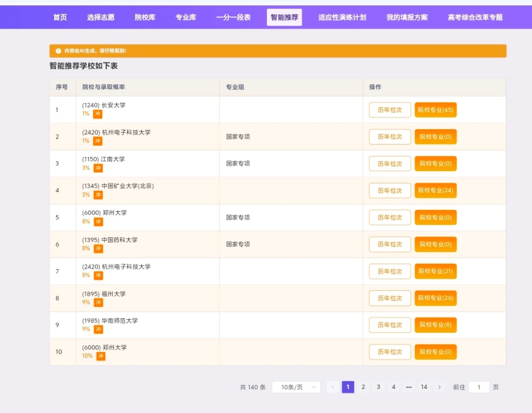This screenshot has width=532, height=413.
Task: Select 我的填报方案 in the navigation bar
Action: 407,18
